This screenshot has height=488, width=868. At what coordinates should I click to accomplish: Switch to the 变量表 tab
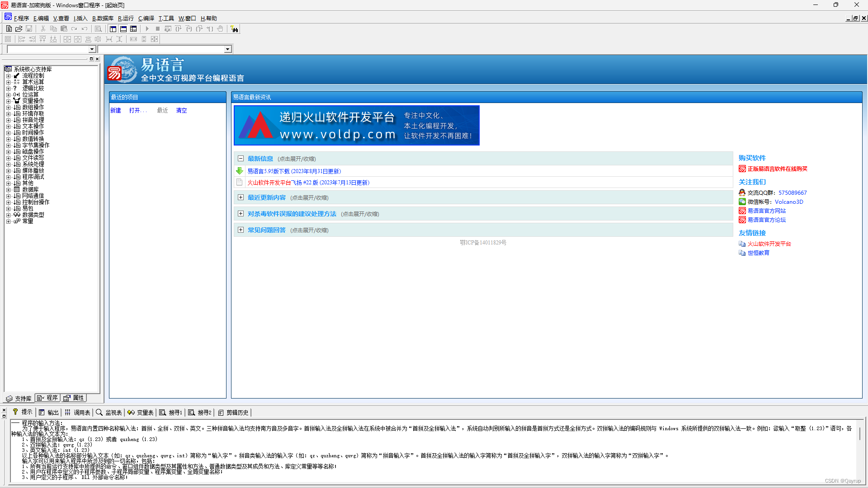141,412
